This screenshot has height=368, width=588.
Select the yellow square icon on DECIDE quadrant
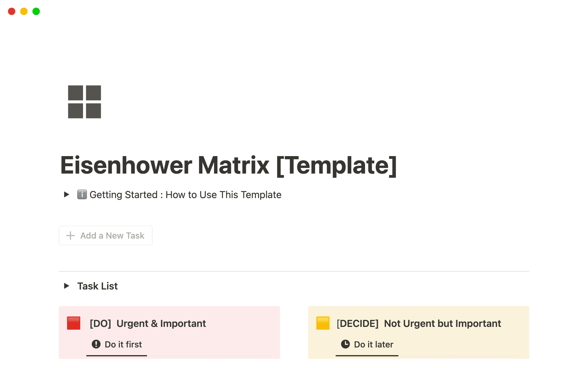pos(322,323)
